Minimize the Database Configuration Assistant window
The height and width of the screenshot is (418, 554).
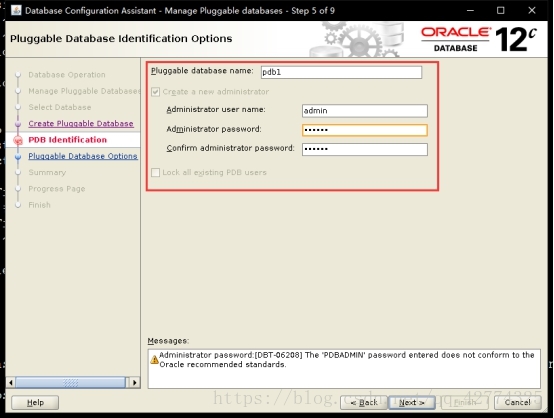point(470,11)
